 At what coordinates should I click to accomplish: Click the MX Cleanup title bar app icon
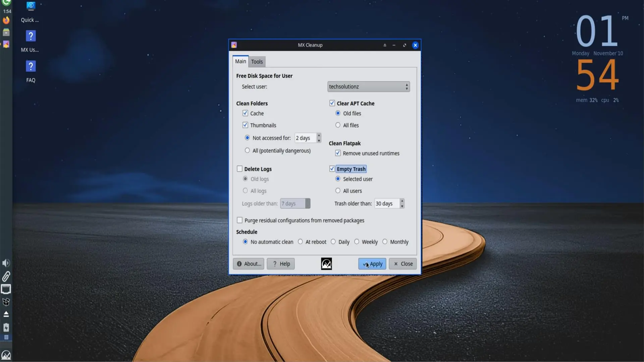coord(234,45)
